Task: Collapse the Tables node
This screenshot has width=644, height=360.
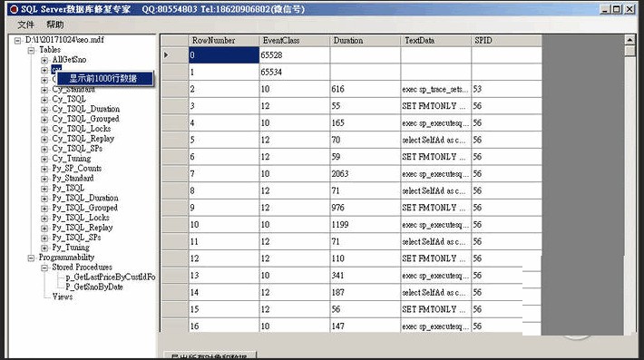Action: coord(31,50)
